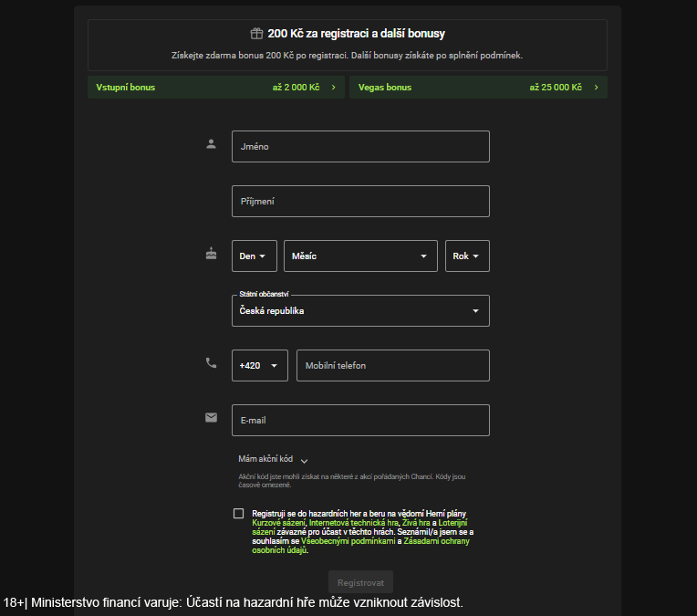Viewport: 697px width, 616px height.
Task: Click the gift icon beside the 200 Kč heading
Action: point(256,34)
